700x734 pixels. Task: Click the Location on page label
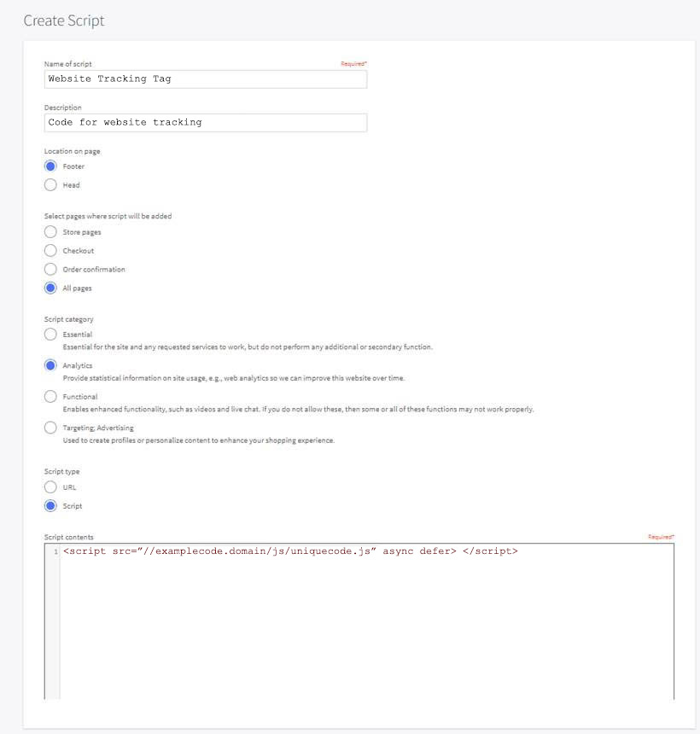coord(72,151)
